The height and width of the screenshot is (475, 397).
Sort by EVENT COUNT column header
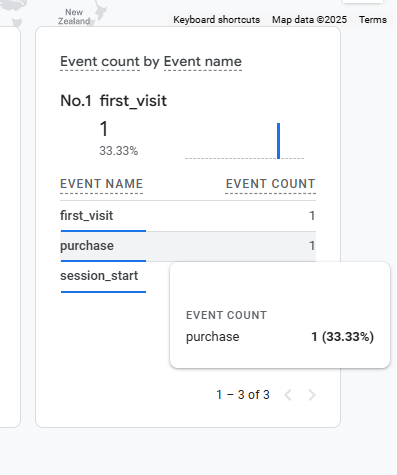click(270, 184)
